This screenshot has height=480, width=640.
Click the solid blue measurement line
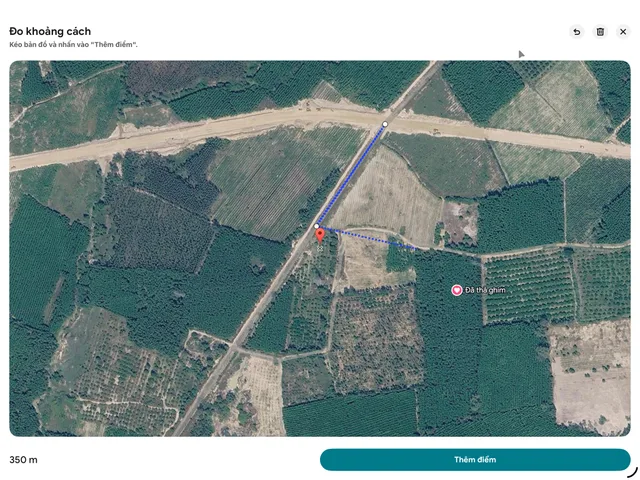351,175
